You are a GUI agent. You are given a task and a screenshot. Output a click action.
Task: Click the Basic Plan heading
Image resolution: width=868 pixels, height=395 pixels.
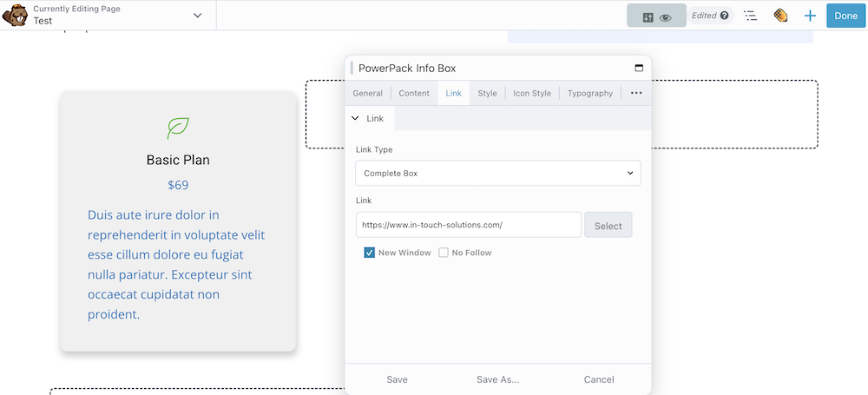tap(178, 160)
